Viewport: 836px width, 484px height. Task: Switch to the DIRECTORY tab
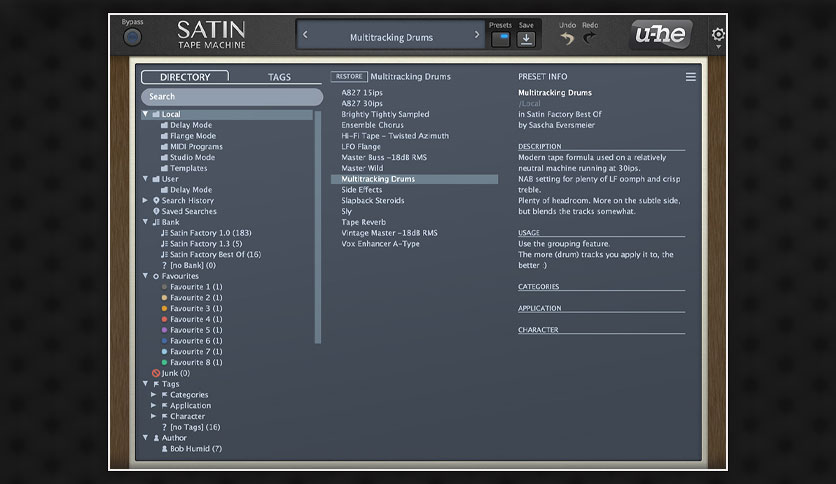(x=185, y=77)
